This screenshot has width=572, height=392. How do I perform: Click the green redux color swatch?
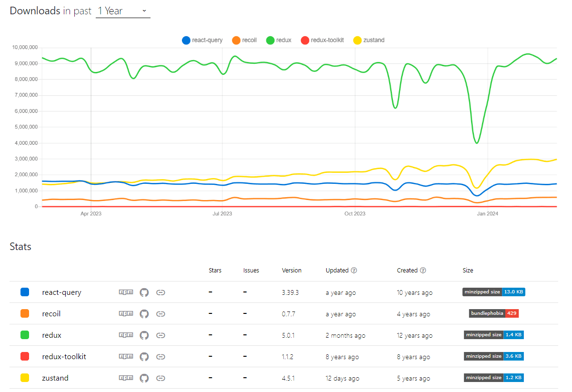[x=25, y=335]
